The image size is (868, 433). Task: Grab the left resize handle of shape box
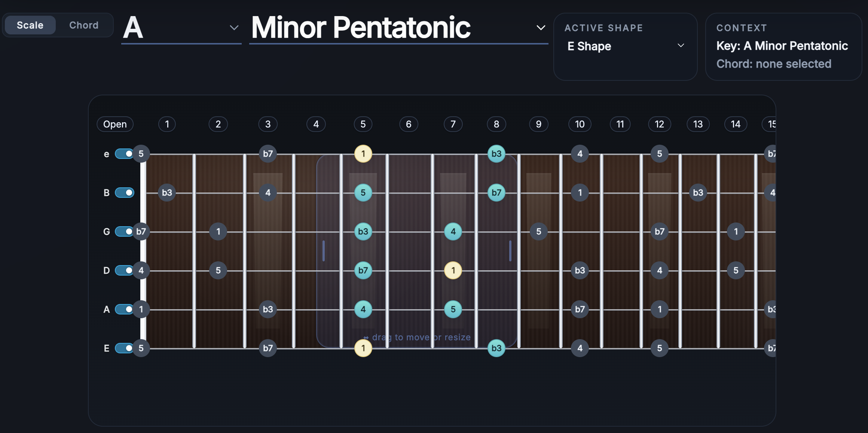click(324, 251)
